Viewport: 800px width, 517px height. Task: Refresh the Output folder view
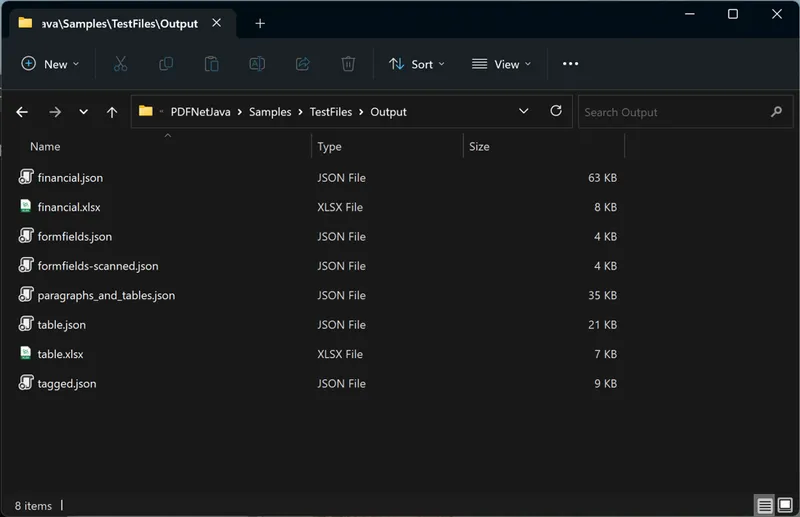coord(556,112)
